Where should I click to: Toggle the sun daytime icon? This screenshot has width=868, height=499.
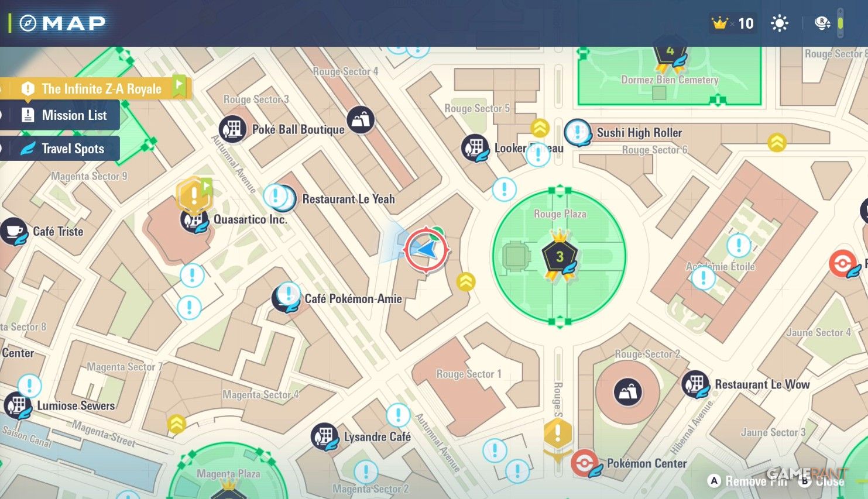click(x=779, y=23)
